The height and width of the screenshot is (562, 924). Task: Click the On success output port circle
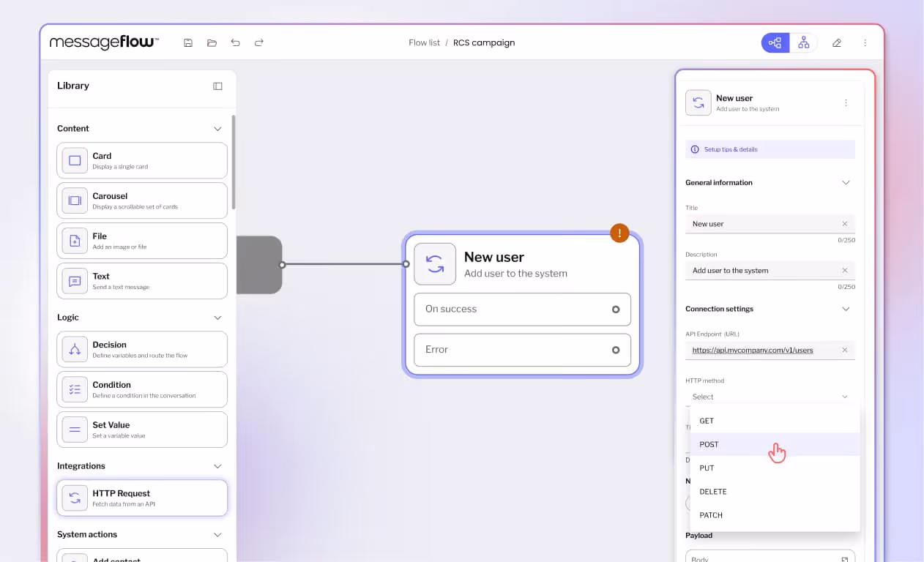click(x=617, y=309)
